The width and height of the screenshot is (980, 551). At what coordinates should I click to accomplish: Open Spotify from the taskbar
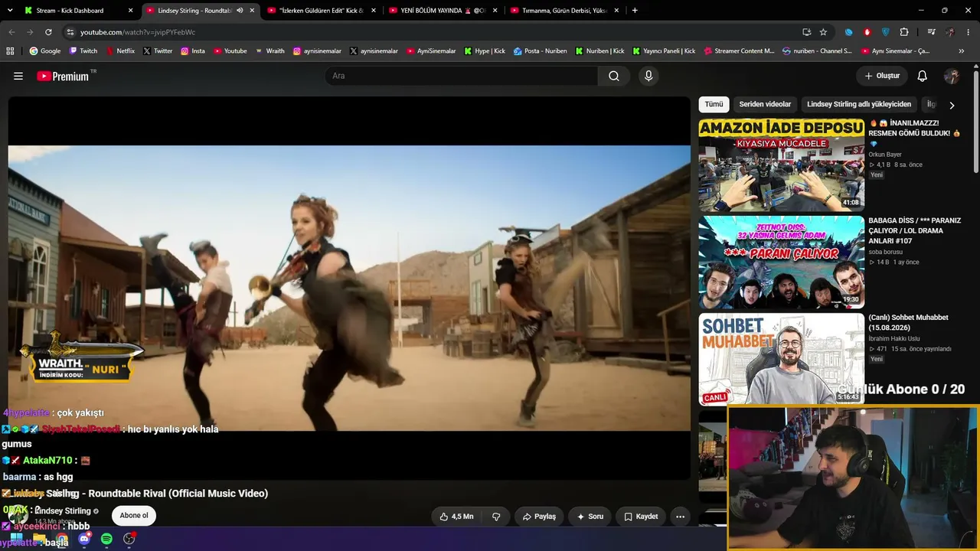(x=106, y=539)
